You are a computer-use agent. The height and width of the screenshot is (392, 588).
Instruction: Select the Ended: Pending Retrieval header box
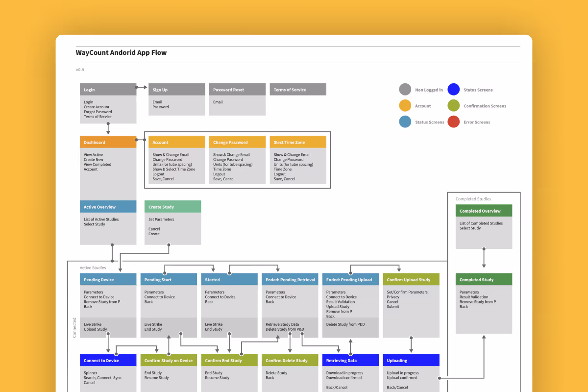[x=290, y=279]
